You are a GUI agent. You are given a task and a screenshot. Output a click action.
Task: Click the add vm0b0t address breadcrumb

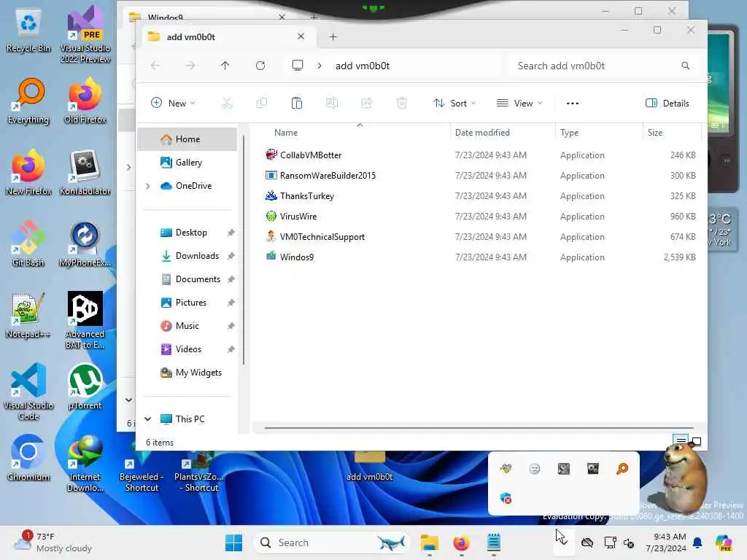pos(362,66)
